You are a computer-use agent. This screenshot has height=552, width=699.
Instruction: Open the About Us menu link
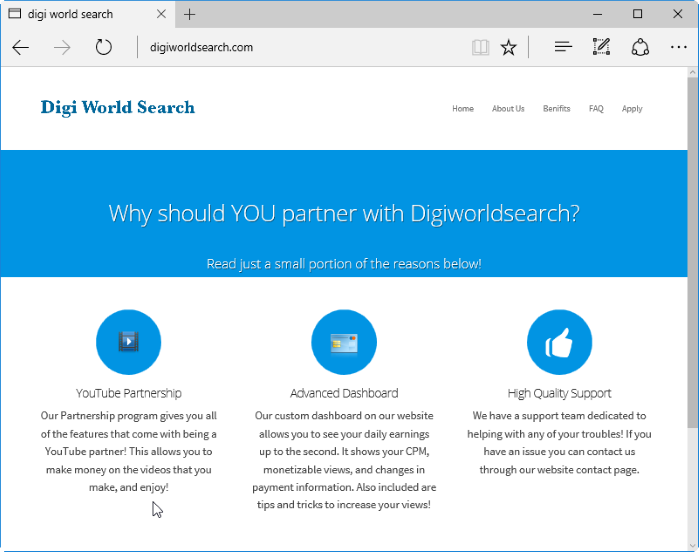pyautogui.click(x=508, y=109)
